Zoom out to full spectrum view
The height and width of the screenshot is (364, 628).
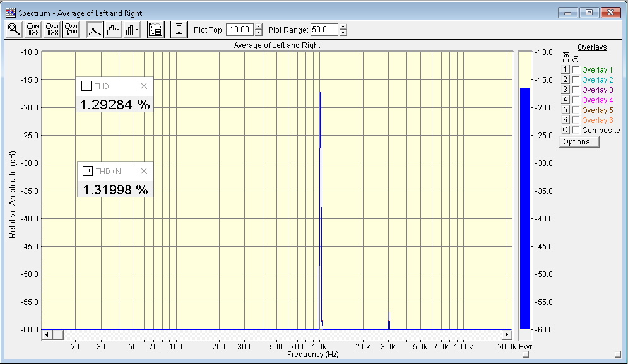coord(71,30)
